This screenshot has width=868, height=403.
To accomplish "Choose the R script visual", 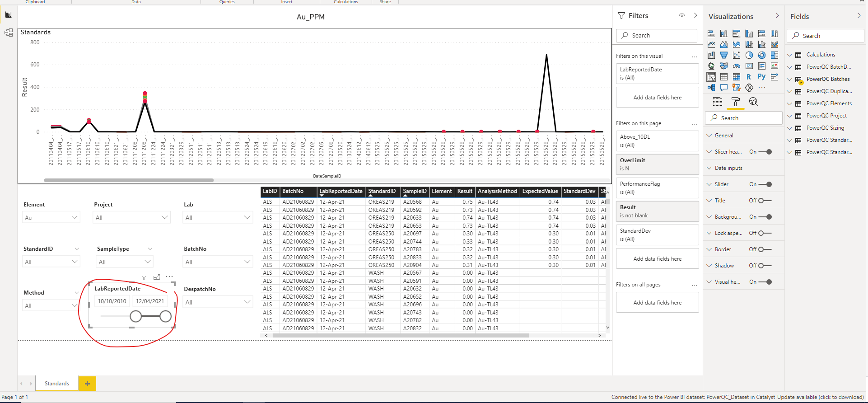I will pyautogui.click(x=749, y=77).
